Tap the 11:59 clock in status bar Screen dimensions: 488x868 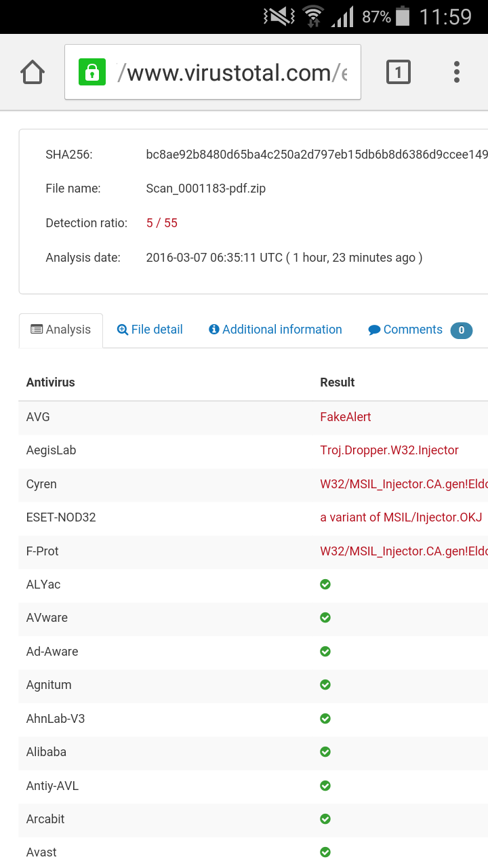[445, 16]
